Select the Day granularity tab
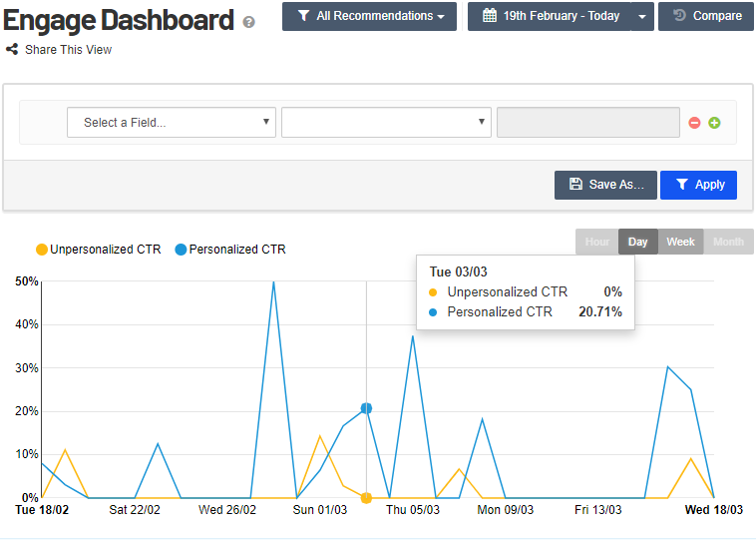The width and height of the screenshot is (756, 540). [x=637, y=242]
